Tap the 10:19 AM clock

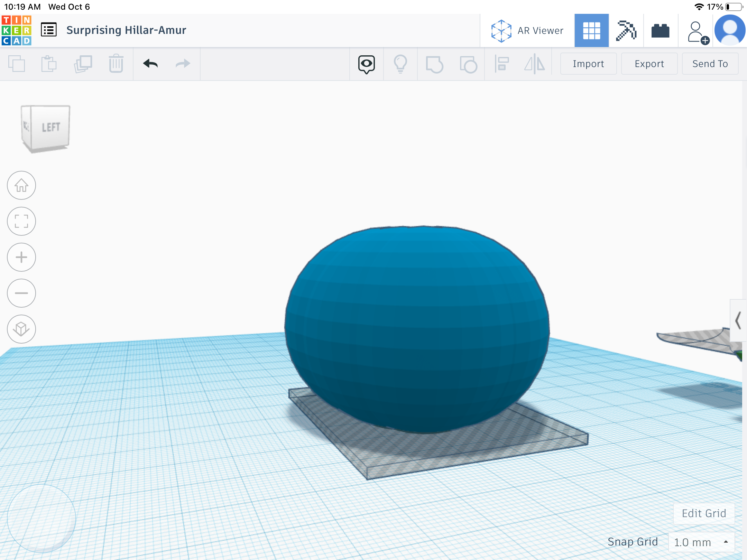point(22,7)
